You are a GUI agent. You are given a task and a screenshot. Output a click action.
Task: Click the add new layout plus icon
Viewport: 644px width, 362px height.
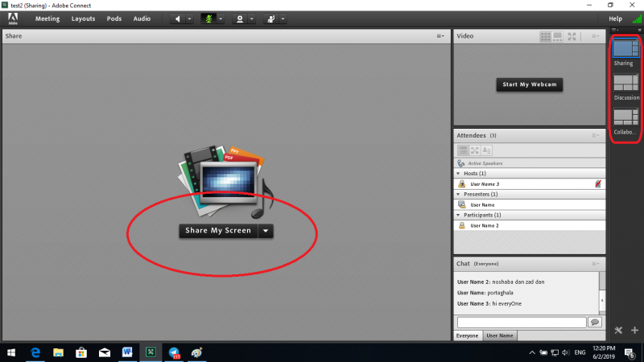click(x=634, y=330)
